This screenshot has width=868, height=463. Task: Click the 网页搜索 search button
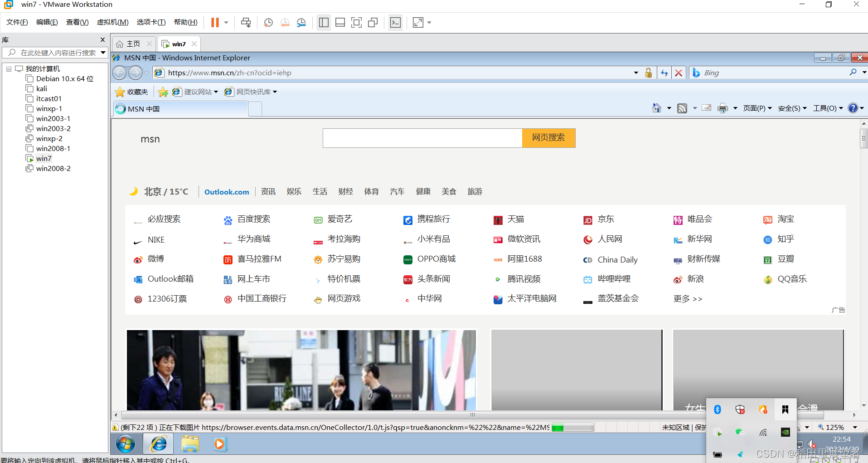tap(548, 138)
